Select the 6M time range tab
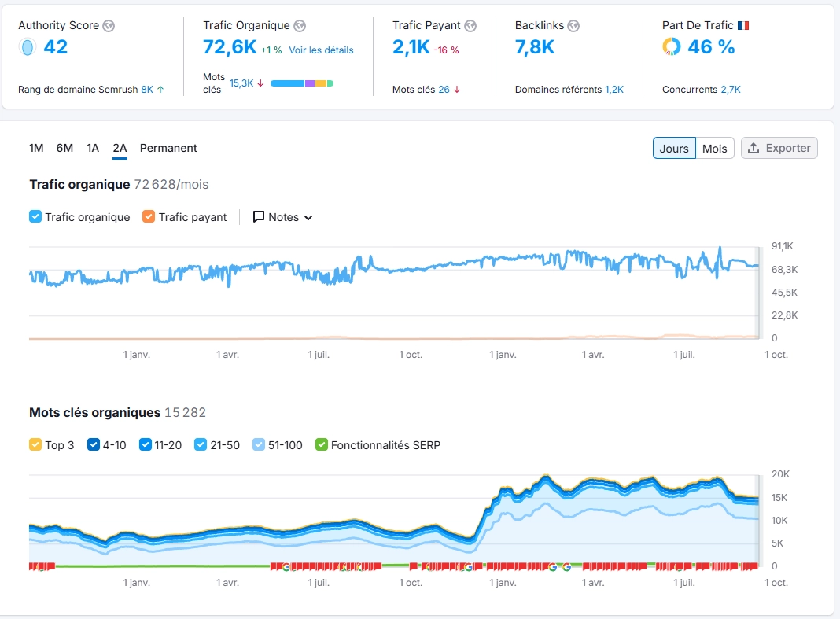The height and width of the screenshot is (619, 840). click(64, 148)
